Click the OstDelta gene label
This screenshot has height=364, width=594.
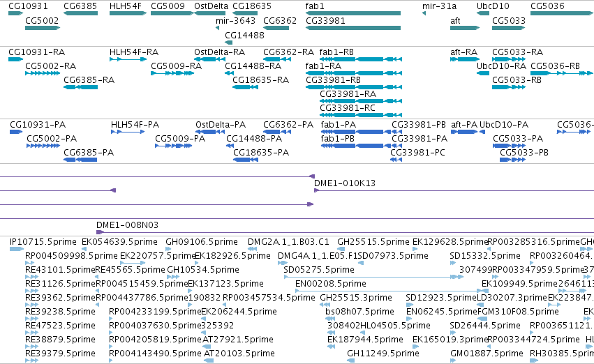211,6
